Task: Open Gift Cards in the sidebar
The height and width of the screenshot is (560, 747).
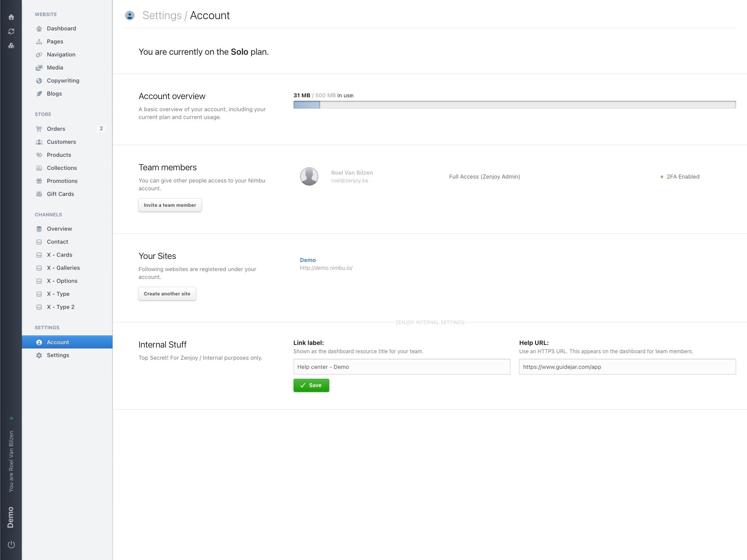Action: (67, 194)
